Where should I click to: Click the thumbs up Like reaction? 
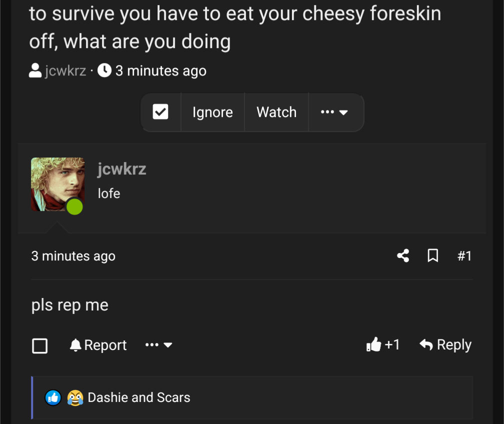pos(374,344)
